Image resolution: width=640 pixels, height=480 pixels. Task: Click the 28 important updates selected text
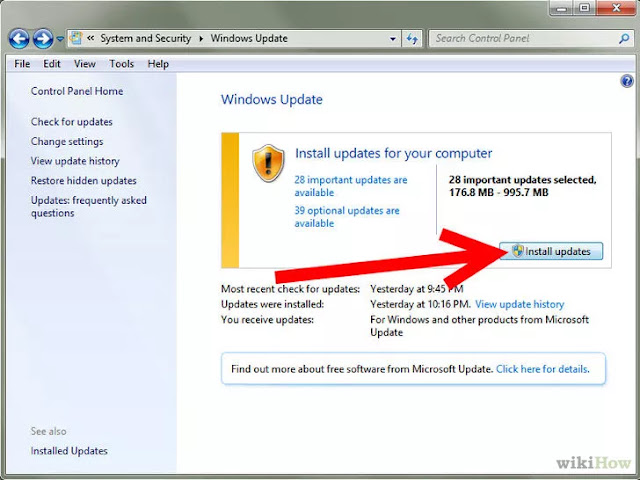(523, 186)
